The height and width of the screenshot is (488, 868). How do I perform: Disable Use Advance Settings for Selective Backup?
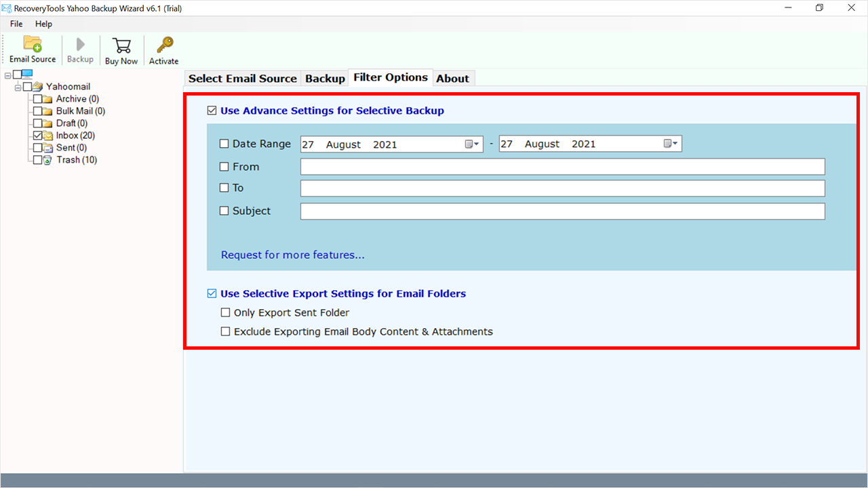point(212,110)
